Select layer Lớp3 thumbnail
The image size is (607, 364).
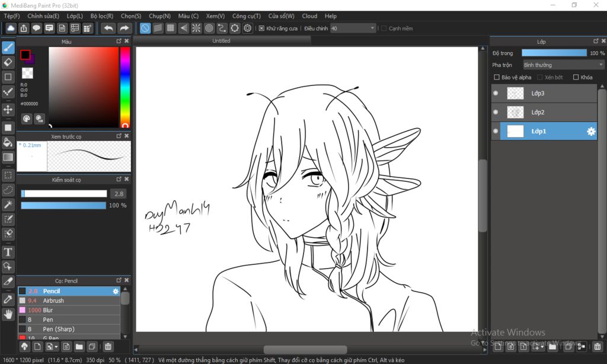tap(515, 93)
